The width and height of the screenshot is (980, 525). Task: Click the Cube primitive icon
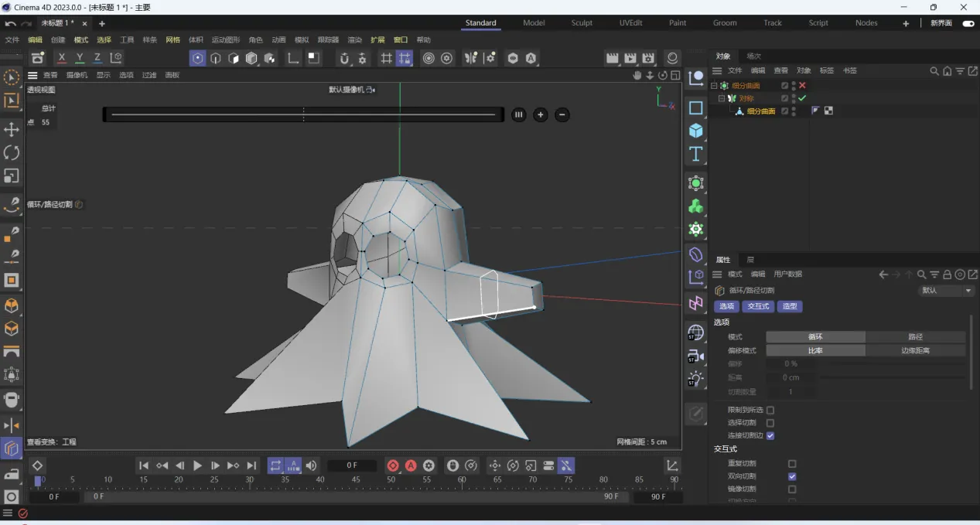pos(696,131)
